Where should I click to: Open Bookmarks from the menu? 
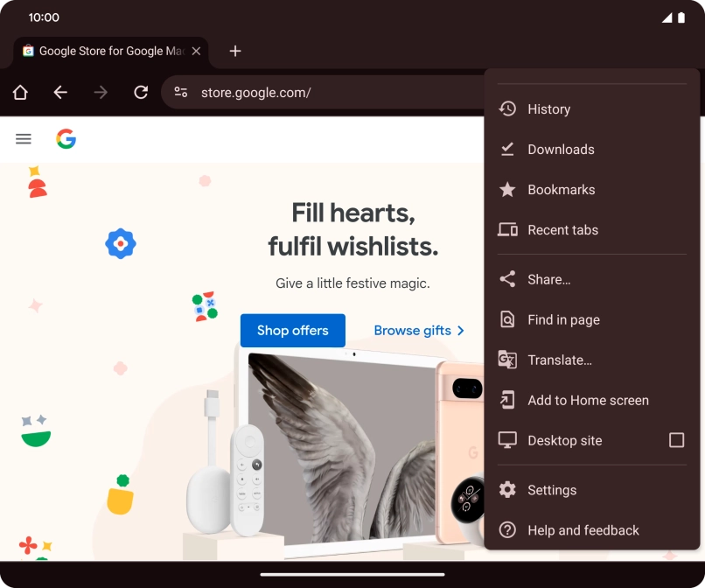560,190
